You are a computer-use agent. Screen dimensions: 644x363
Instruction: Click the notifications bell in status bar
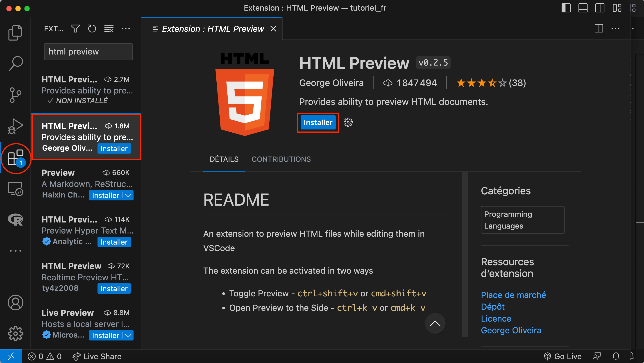pos(616,356)
